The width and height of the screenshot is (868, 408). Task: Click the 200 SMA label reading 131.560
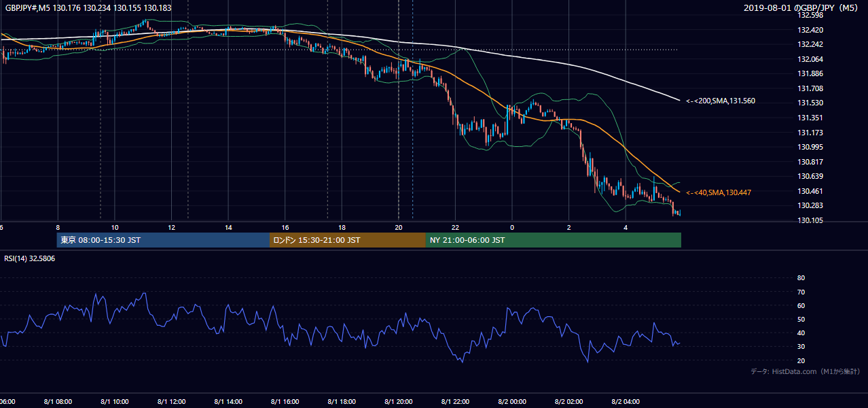pos(721,101)
